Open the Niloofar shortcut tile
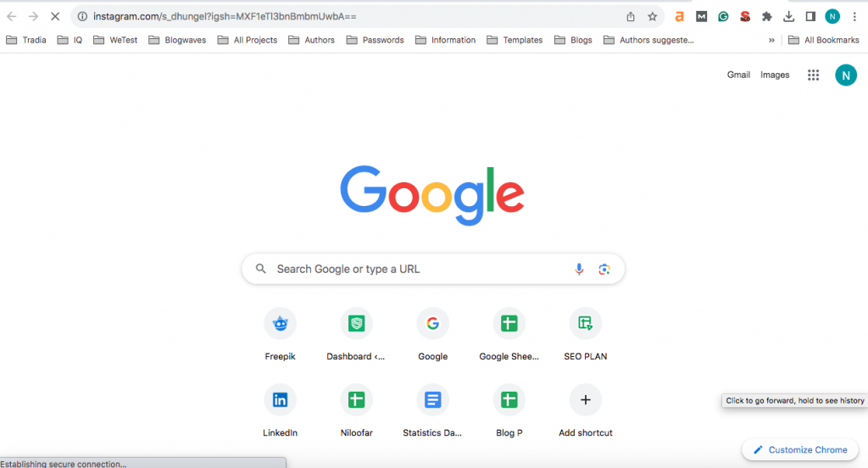 pyautogui.click(x=356, y=410)
